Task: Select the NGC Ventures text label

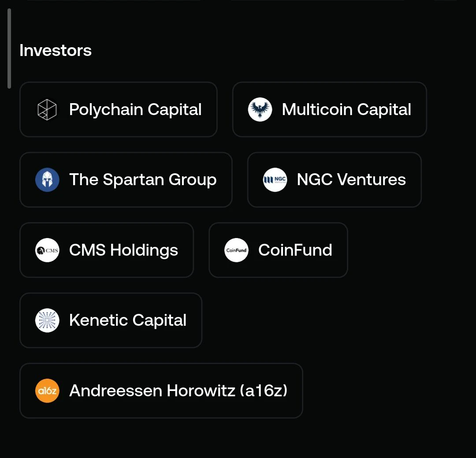Action: click(x=351, y=179)
